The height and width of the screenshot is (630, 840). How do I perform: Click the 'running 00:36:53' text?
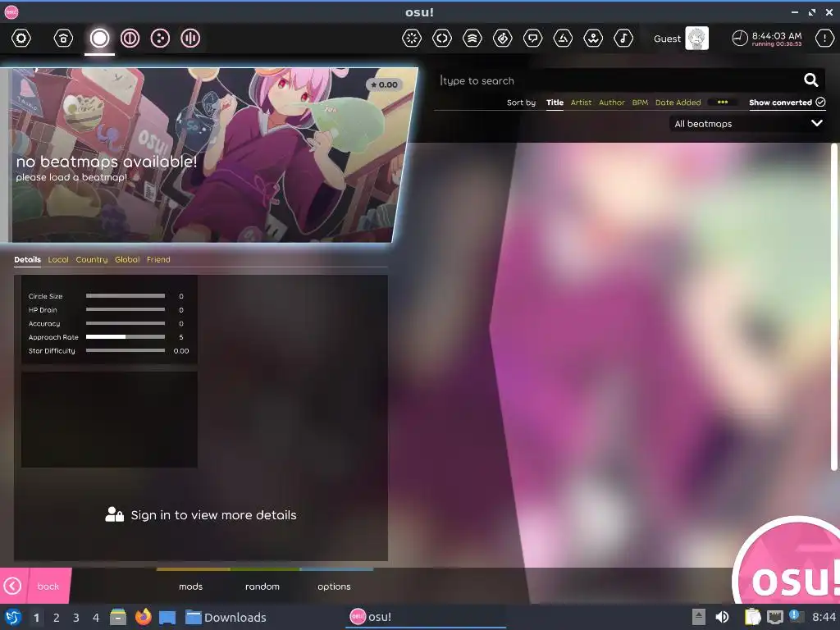coord(776,44)
